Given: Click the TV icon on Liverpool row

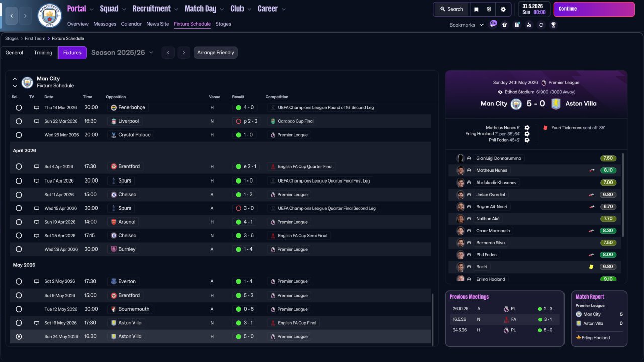Looking at the screenshot, I should coord(36,121).
